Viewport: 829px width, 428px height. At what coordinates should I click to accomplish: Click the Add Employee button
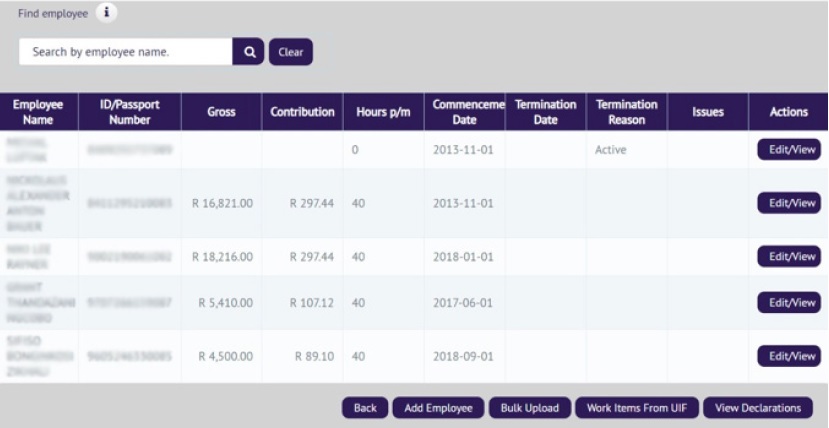coord(438,408)
